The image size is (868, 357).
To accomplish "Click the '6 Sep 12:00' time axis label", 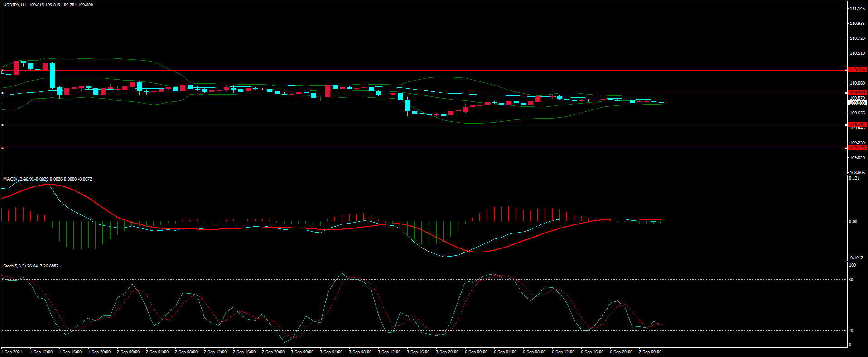I will coord(563,352).
